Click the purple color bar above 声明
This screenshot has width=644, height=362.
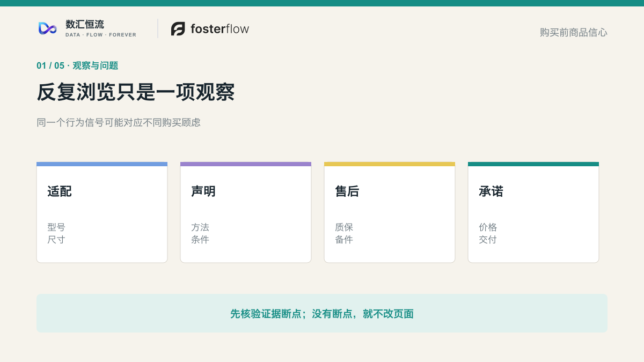pos(246,164)
